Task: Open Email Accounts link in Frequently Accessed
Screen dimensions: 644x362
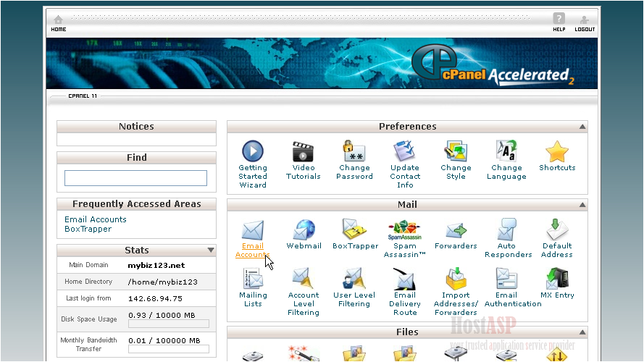Action: coord(95,219)
